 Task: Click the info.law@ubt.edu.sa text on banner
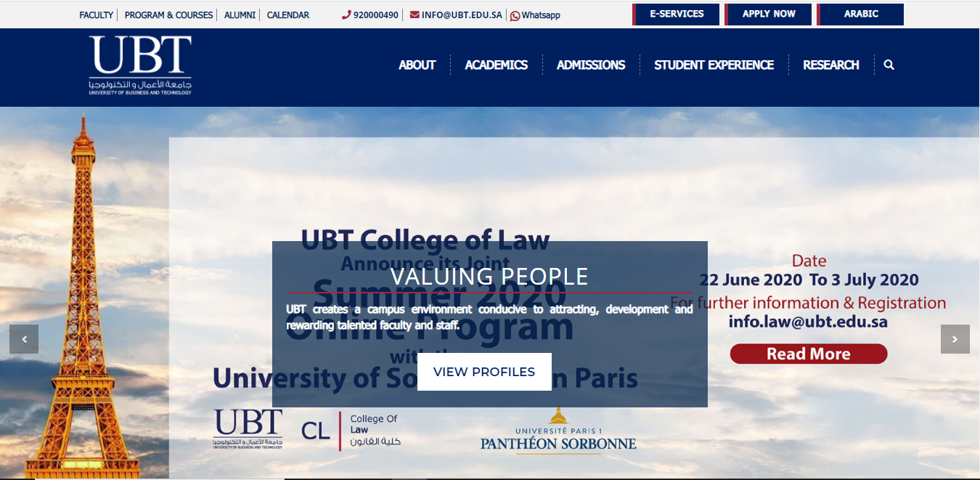808,322
